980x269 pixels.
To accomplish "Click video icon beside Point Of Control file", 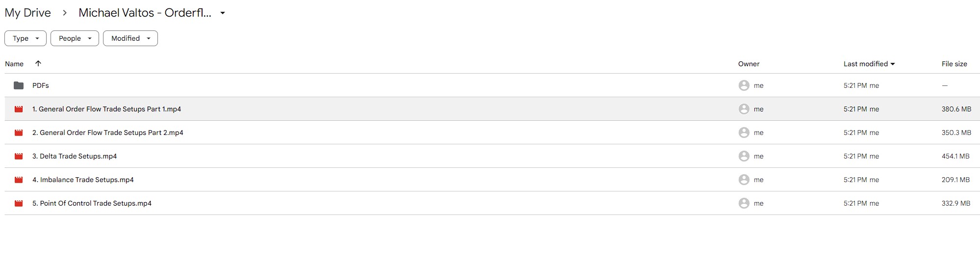I will coord(19,203).
